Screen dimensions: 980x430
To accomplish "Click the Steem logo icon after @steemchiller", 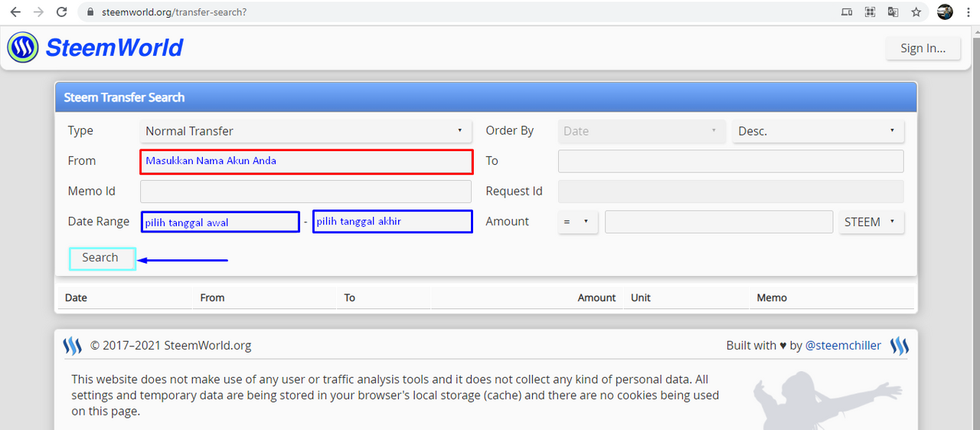I will (900, 346).
